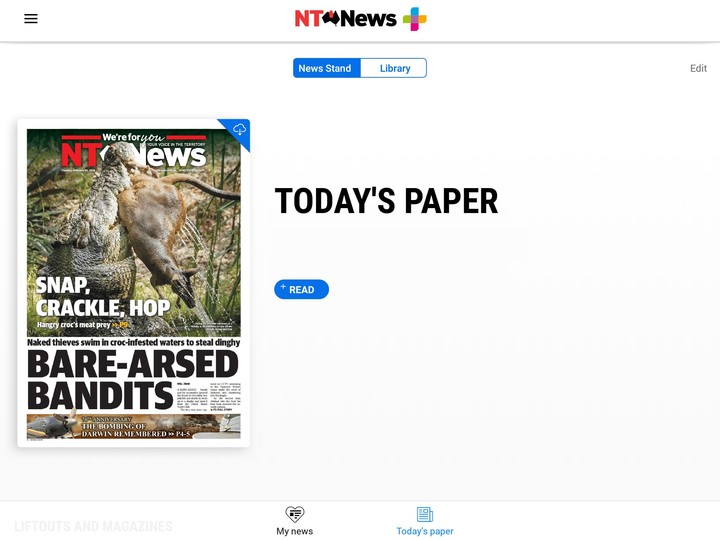Download paper via cloud icon
The image size is (720, 540).
239,129
